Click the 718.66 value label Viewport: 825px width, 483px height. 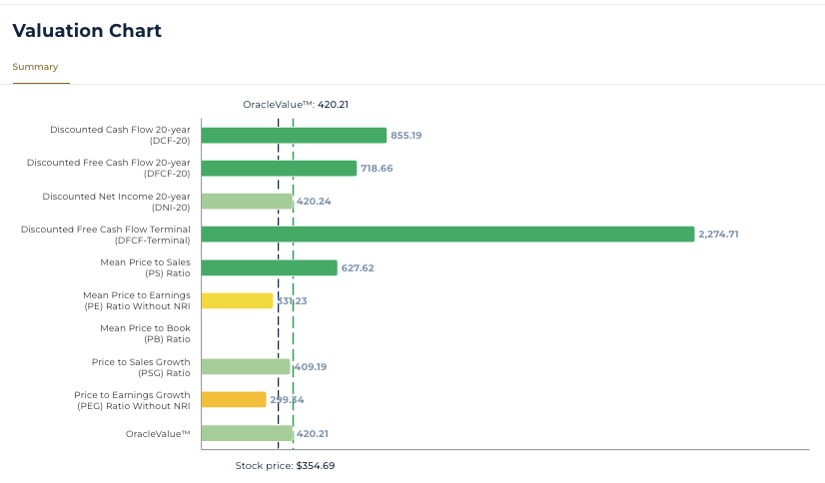pyautogui.click(x=376, y=168)
